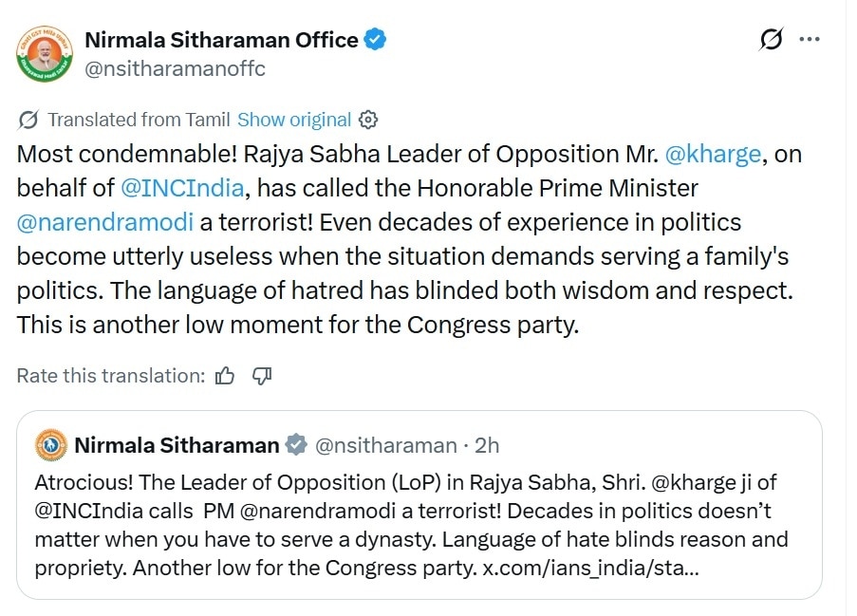Screen dimensions: 857x616
Task: Click quoted tweet's Nirmala Sitharaman avatar
Action: (x=50, y=444)
